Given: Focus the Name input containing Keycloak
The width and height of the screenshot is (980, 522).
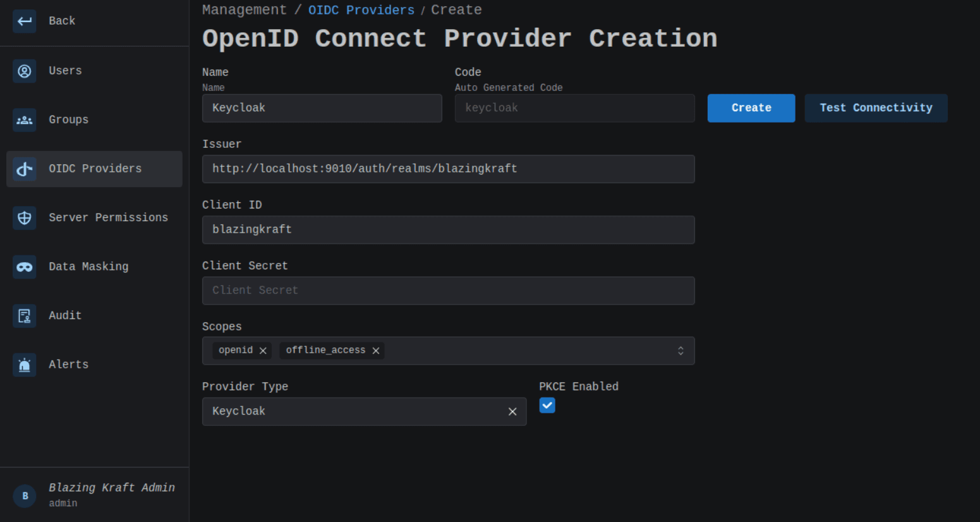Looking at the screenshot, I should coord(322,108).
